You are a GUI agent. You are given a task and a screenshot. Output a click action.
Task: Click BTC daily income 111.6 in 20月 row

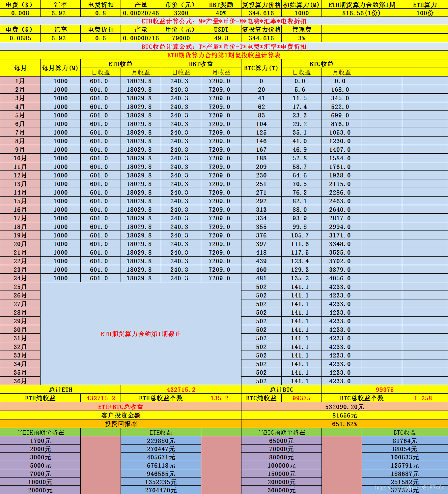(301, 244)
